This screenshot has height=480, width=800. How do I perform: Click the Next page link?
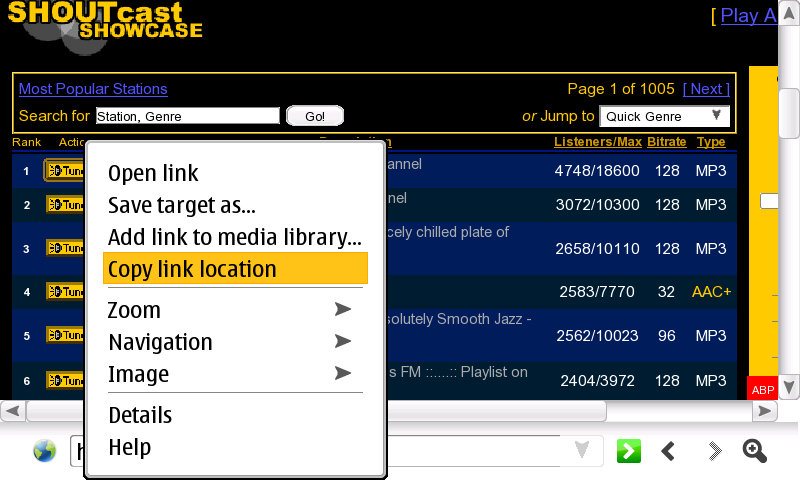coord(707,89)
